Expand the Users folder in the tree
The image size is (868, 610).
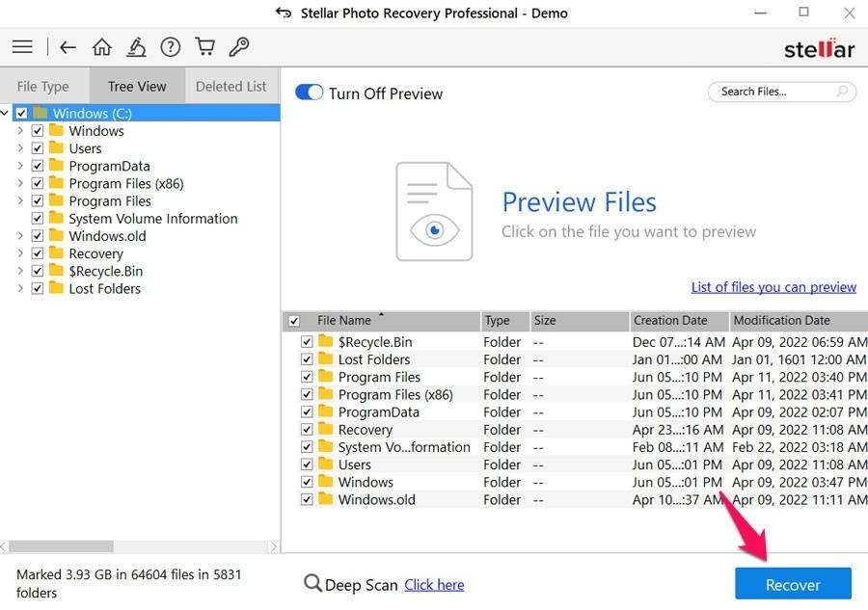pos(20,148)
